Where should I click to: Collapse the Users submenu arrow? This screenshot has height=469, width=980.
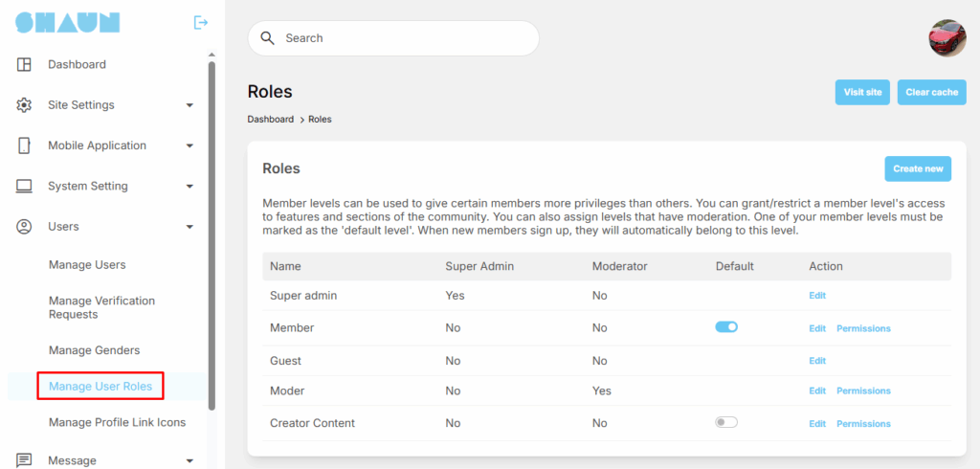[189, 227]
